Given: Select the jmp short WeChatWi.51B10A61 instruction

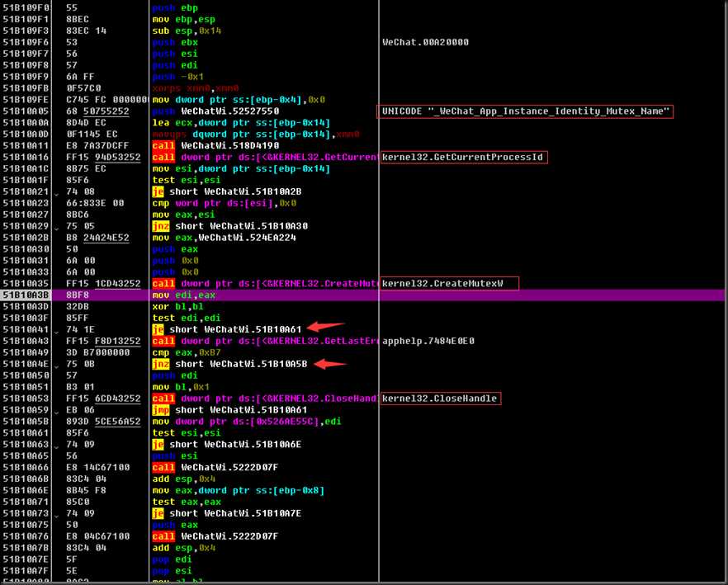Looking at the screenshot, I should coord(229,410).
